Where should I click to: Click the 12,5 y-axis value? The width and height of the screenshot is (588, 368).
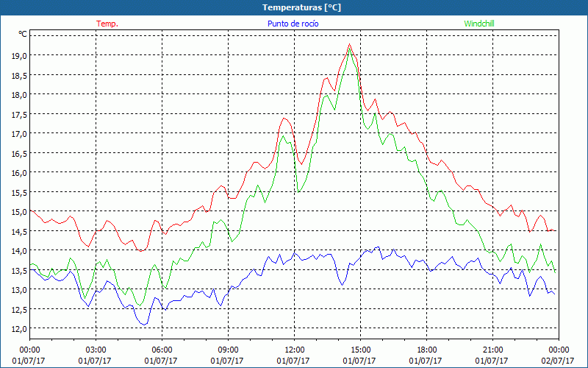click(20, 309)
